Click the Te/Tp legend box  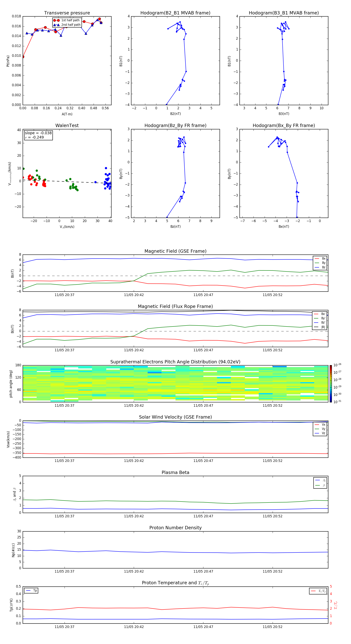point(318,591)
